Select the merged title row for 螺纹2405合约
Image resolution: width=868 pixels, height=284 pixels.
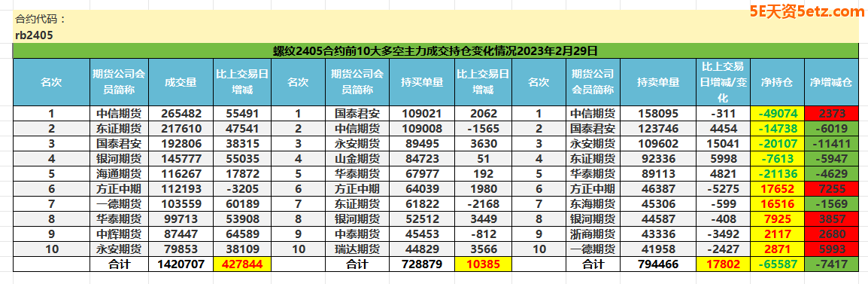pyautogui.click(x=435, y=51)
